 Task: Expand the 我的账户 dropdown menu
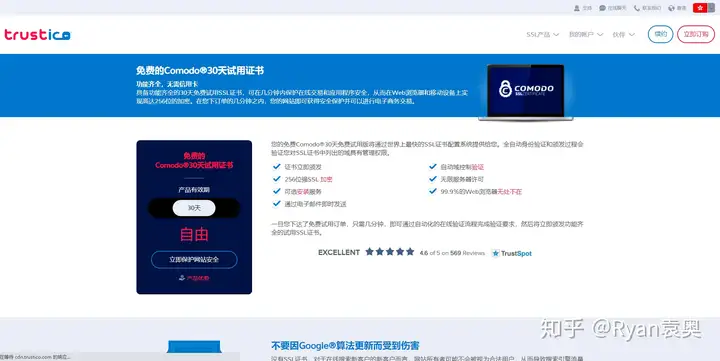click(x=586, y=34)
